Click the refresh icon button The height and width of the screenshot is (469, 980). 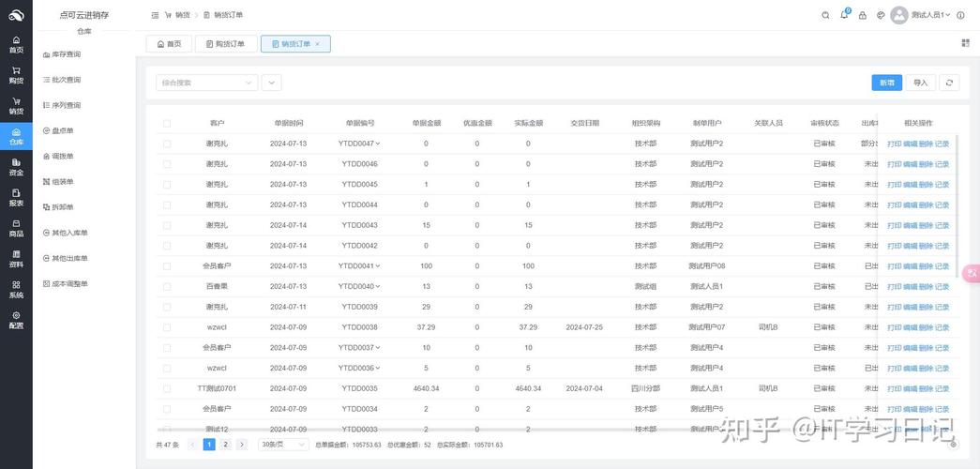point(949,83)
